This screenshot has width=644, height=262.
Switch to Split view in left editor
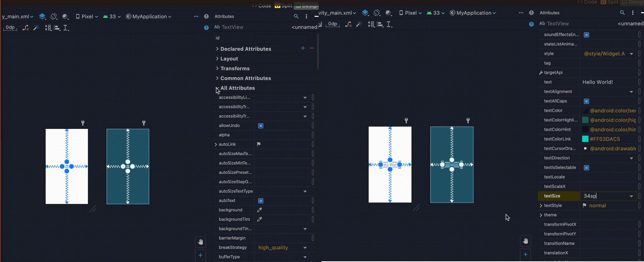click(283, 6)
